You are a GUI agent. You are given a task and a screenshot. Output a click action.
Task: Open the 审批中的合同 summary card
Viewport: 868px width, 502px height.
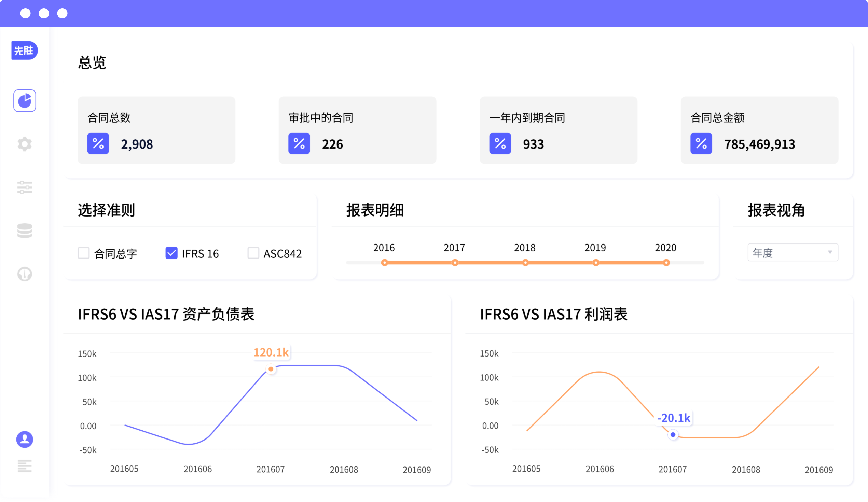click(357, 130)
